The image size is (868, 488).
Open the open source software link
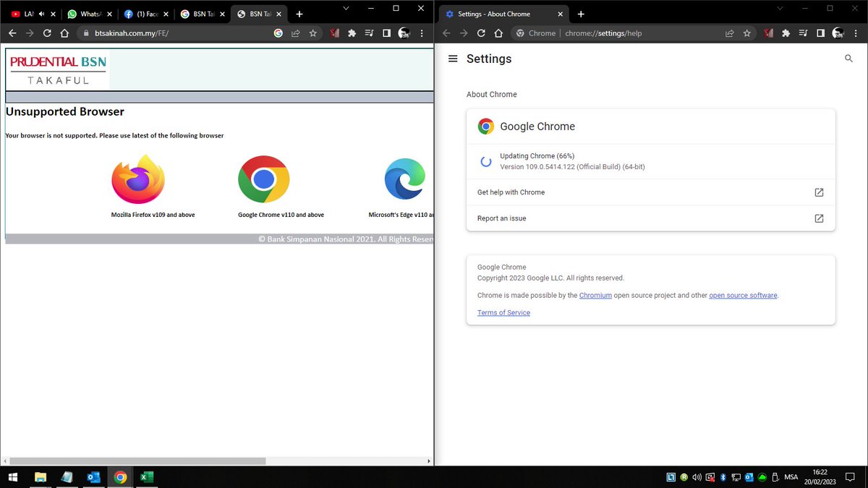click(x=743, y=295)
